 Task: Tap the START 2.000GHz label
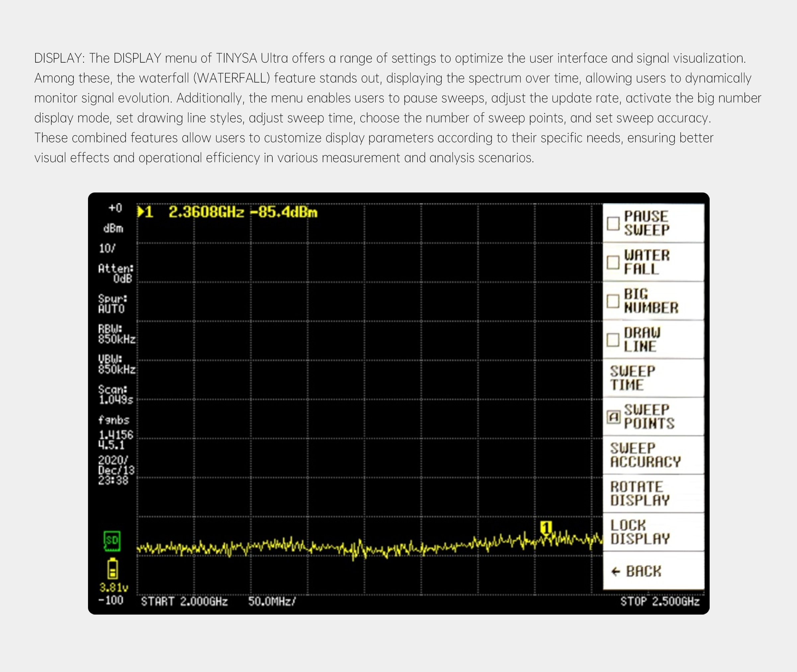tap(184, 602)
